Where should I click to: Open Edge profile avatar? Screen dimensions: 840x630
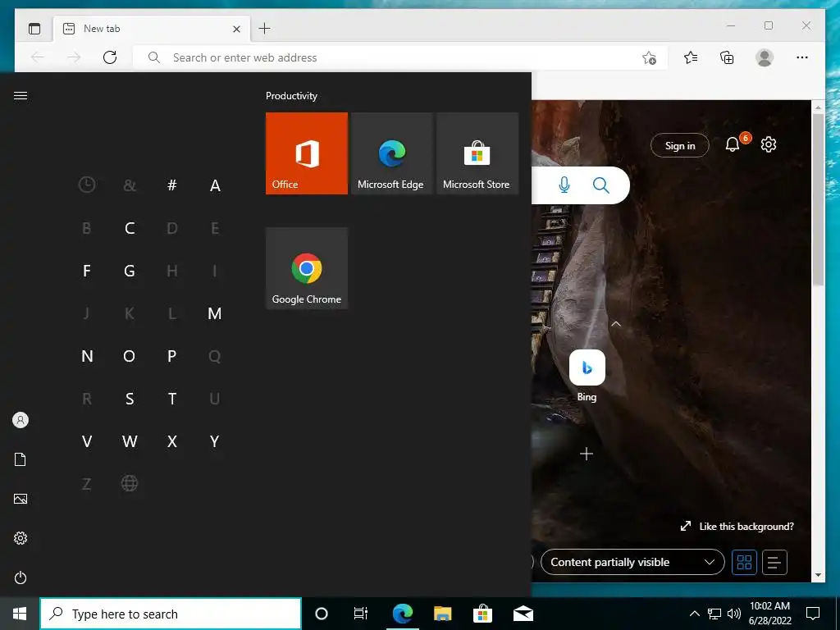pos(765,57)
